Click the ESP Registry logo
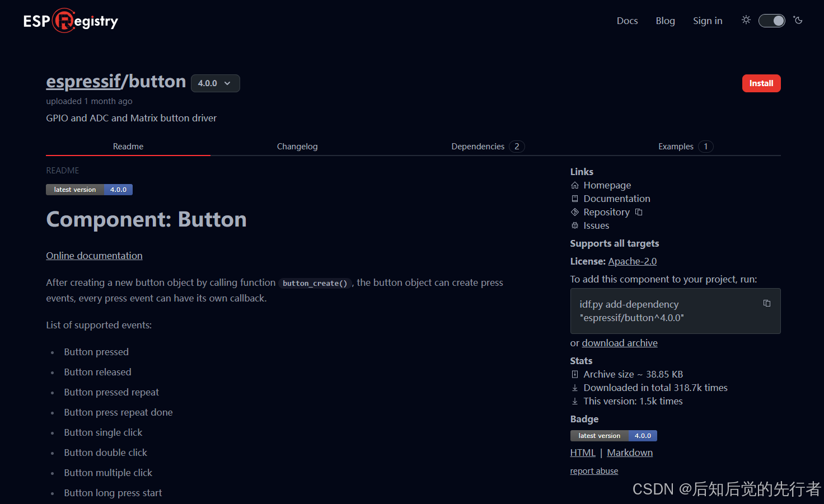The image size is (824, 504). 71,21
